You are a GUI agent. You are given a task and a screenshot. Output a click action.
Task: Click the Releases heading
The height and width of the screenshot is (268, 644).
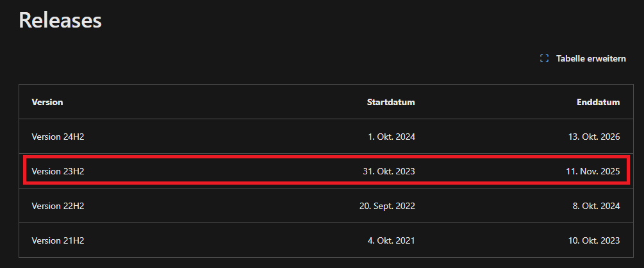[60, 20]
